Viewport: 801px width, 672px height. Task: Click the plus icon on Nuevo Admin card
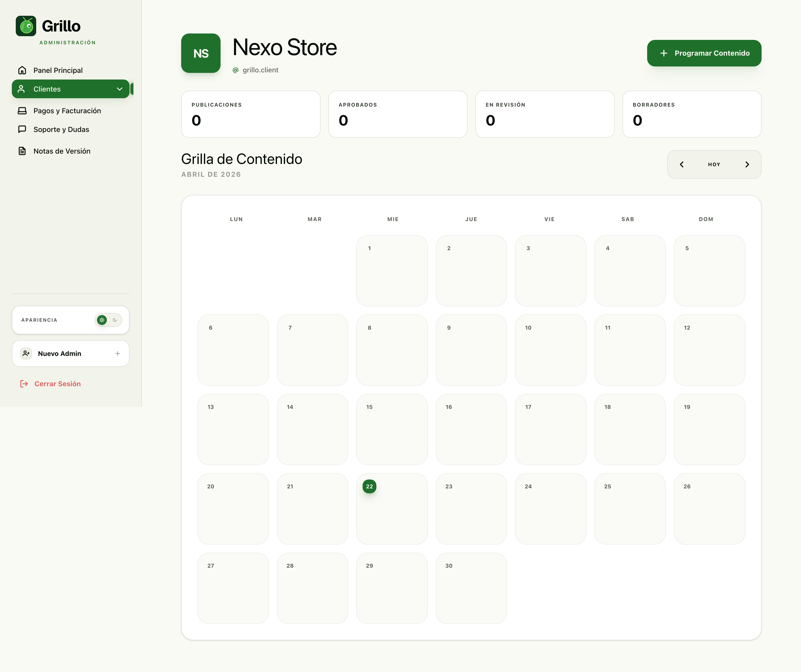click(117, 353)
